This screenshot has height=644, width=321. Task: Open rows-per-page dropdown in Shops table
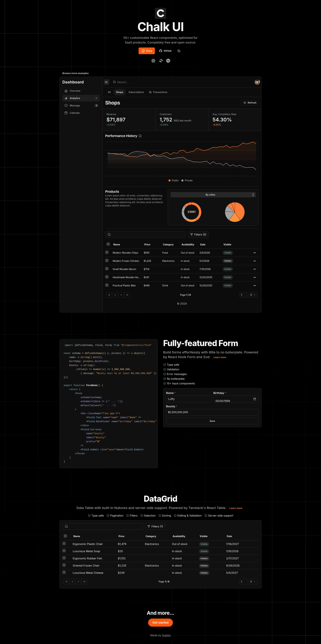click(x=253, y=295)
